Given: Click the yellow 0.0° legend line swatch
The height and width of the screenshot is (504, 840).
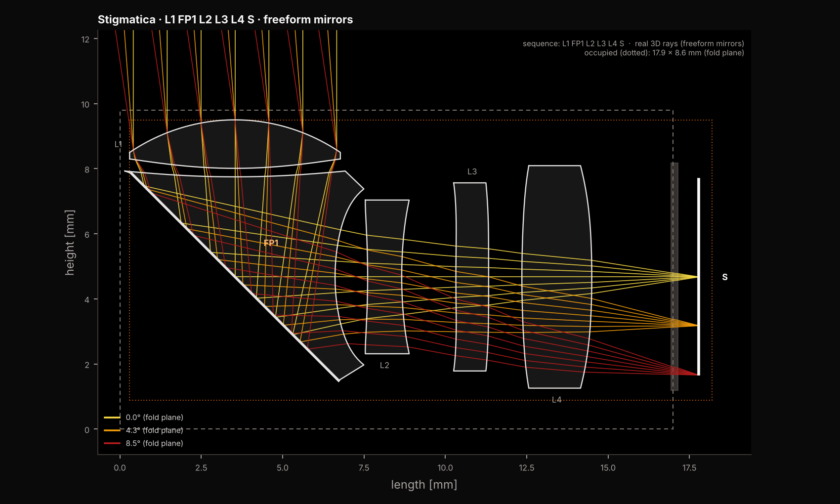Looking at the screenshot, I should (x=112, y=418).
